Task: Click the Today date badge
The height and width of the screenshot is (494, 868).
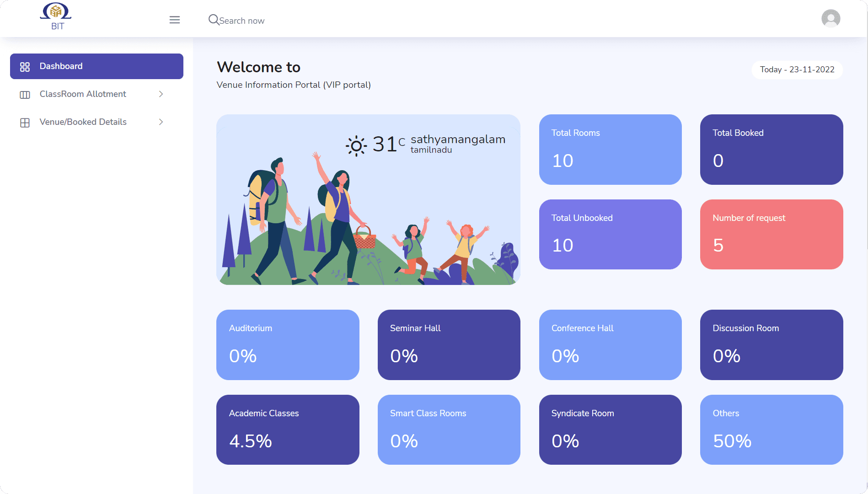Action: [797, 70]
